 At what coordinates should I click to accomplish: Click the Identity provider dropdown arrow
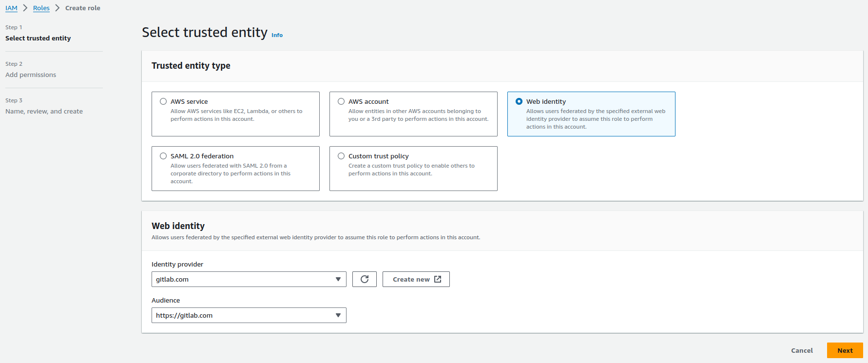click(x=338, y=279)
